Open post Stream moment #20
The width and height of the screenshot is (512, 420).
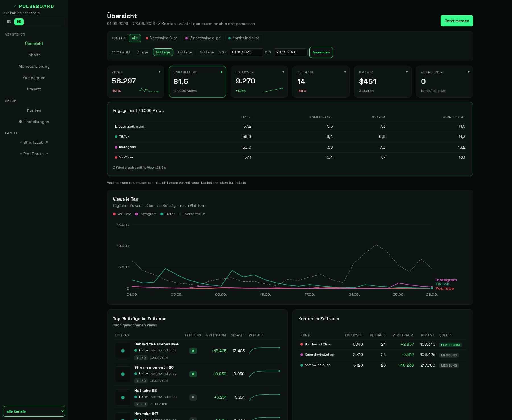point(154,368)
